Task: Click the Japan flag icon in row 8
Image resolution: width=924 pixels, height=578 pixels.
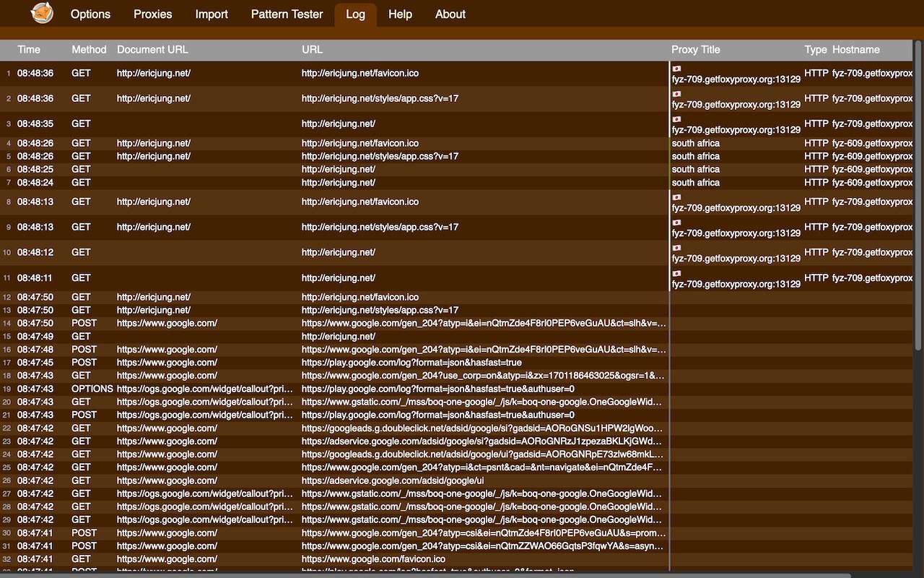Action: click(676, 197)
